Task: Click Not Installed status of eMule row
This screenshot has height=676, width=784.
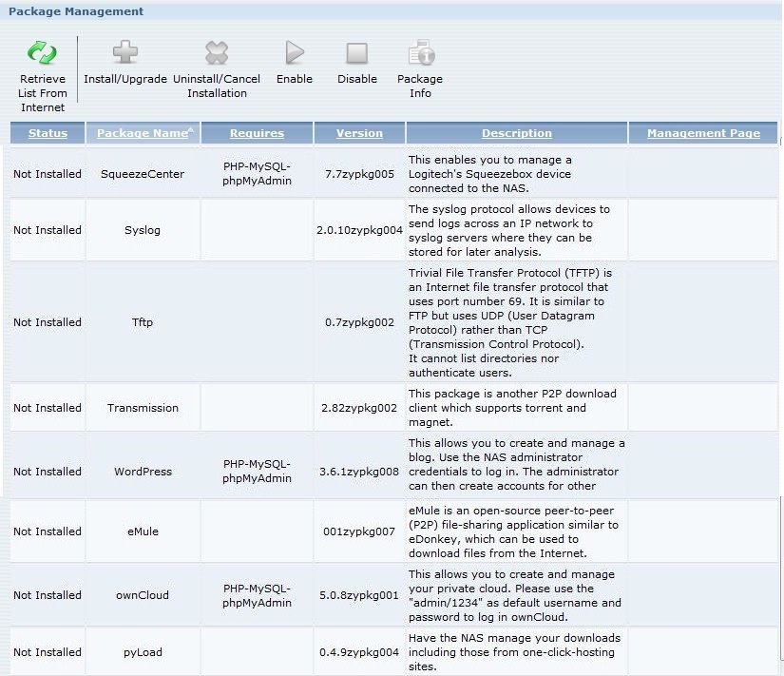Action: (x=48, y=531)
